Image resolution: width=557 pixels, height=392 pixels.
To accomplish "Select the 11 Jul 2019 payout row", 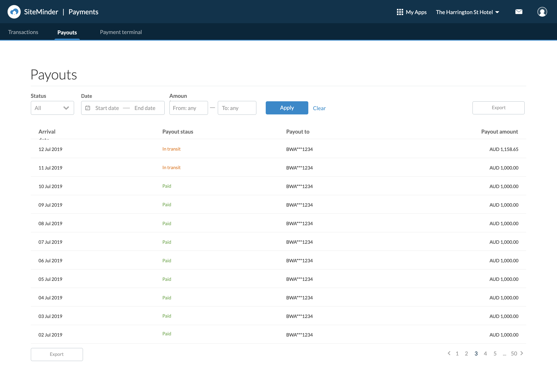I will click(x=278, y=167).
